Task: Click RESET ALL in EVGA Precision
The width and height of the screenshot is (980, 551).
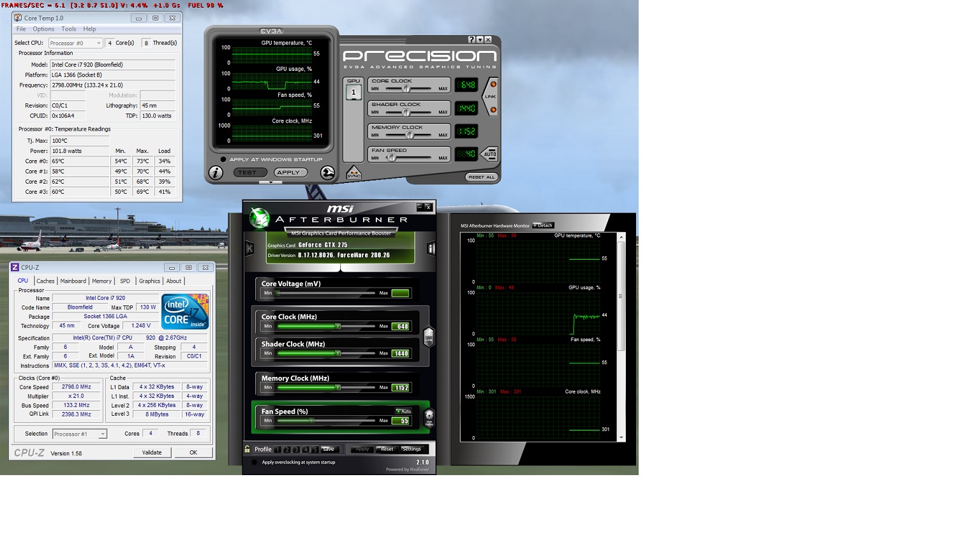Action: 481,177
